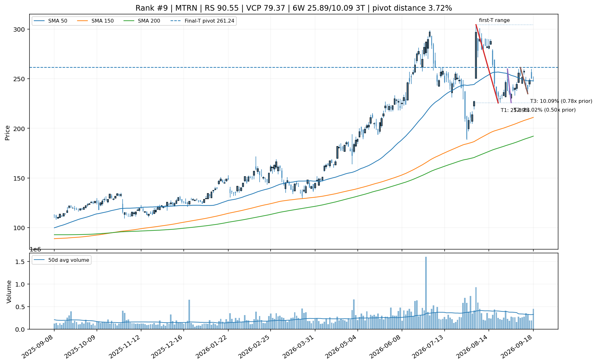Select the "50d avg volume" legend entry
The width and height of the screenshot is (597, 364).
62,260
